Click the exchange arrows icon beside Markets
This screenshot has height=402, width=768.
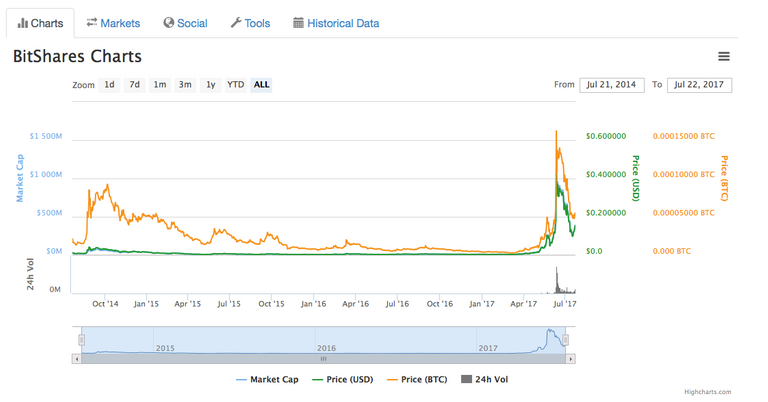[92, 23]
